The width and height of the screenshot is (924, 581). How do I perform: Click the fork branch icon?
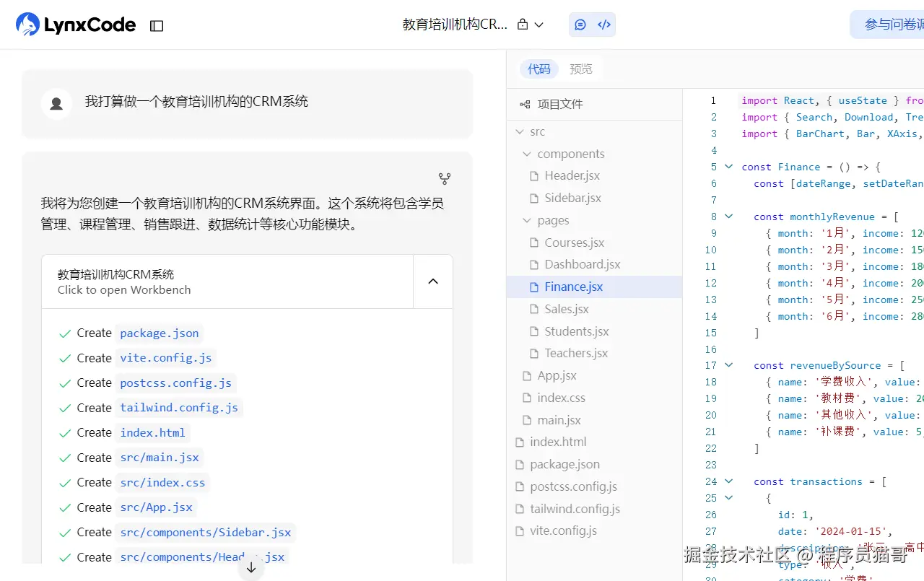click(445, 178)
